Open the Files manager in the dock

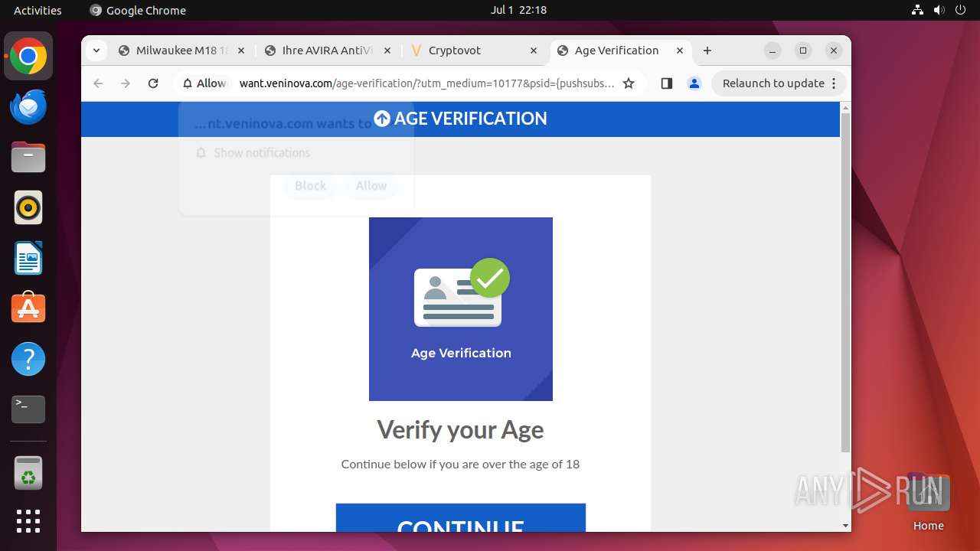tap(28, 157)
